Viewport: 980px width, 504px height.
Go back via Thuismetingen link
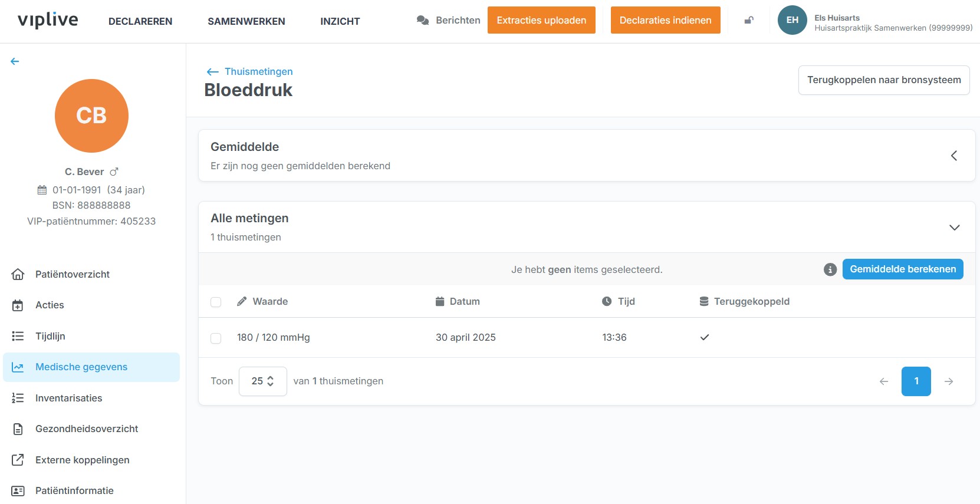(258, 72)
